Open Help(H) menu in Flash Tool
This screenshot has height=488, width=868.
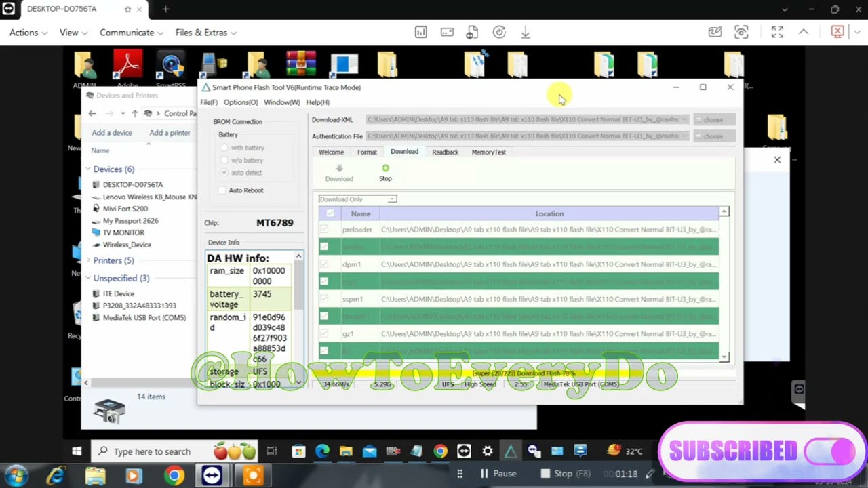317,102
